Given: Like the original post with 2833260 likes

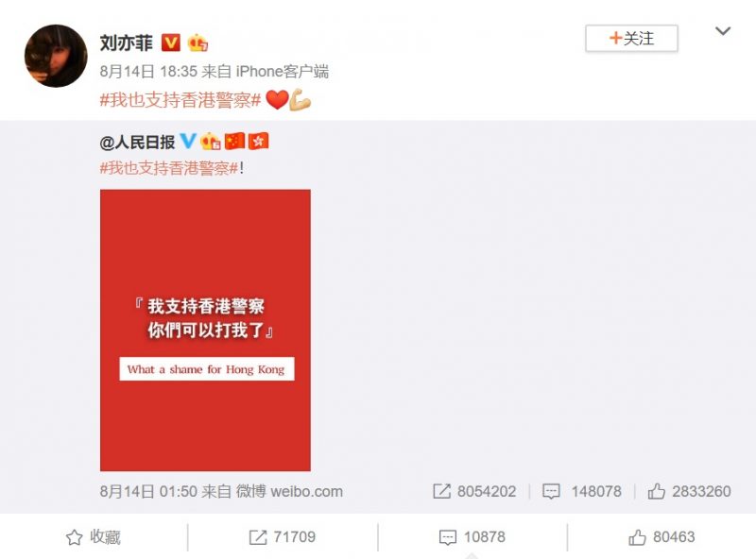Looking at the screenshot, I should (689, 491).
